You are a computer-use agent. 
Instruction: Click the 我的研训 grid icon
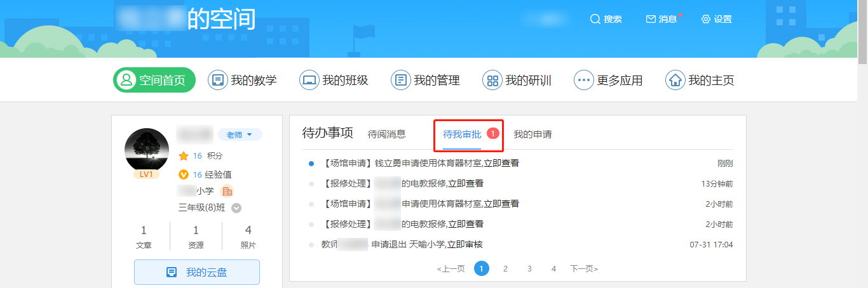[x=492, y=81]
